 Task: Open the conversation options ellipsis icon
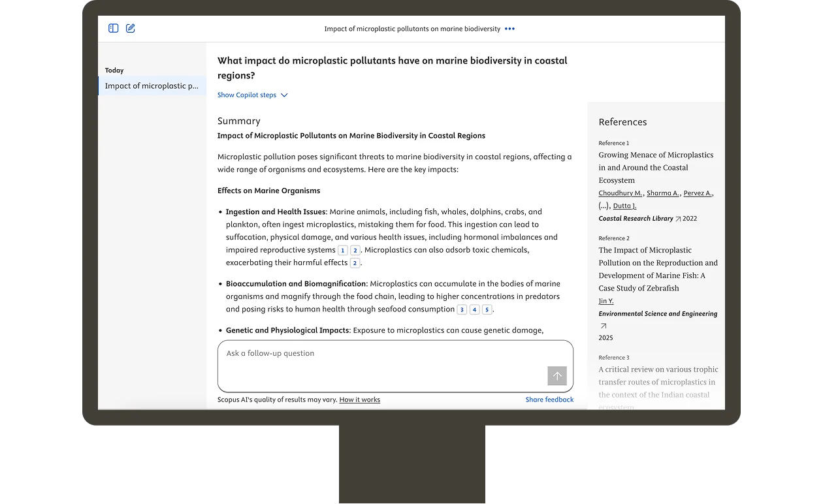(x=509, y=29)
